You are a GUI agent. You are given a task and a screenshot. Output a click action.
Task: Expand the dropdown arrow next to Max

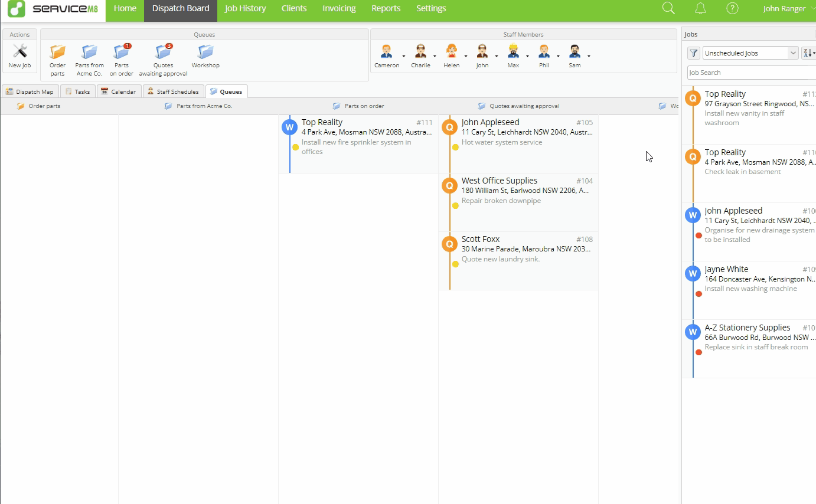(x=527, y=57)
